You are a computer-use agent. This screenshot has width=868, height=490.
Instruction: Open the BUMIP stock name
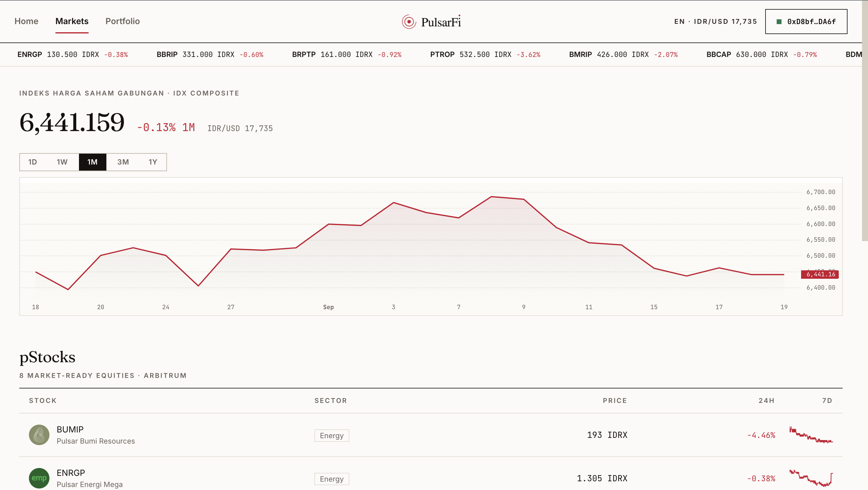(70, 429)
